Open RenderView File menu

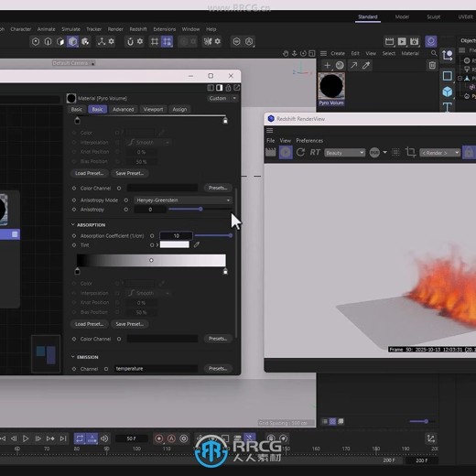pos(271,141)
